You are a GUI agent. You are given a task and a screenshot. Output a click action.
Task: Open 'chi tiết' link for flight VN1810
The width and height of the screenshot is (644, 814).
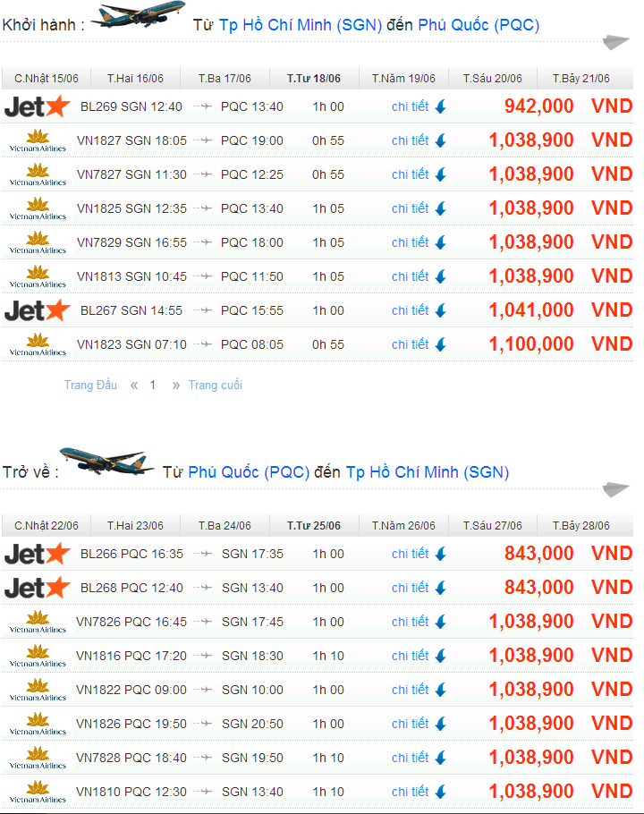(410, 792)
